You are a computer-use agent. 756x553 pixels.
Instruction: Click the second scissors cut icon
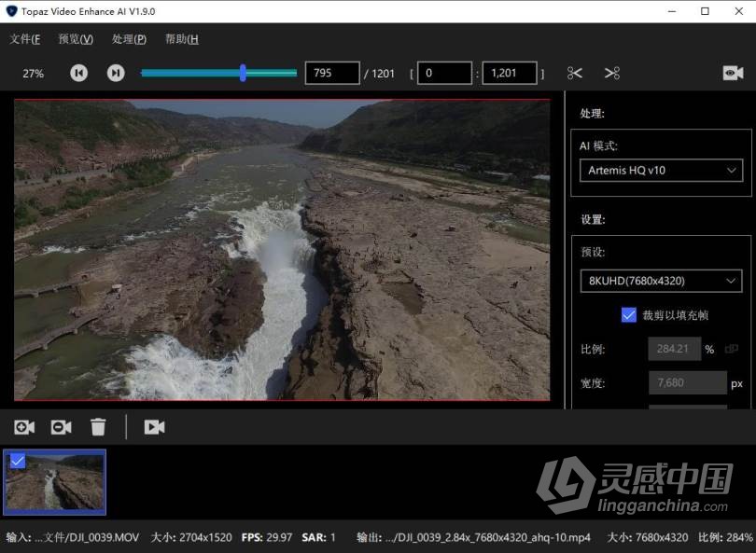(x=612, y=74)
